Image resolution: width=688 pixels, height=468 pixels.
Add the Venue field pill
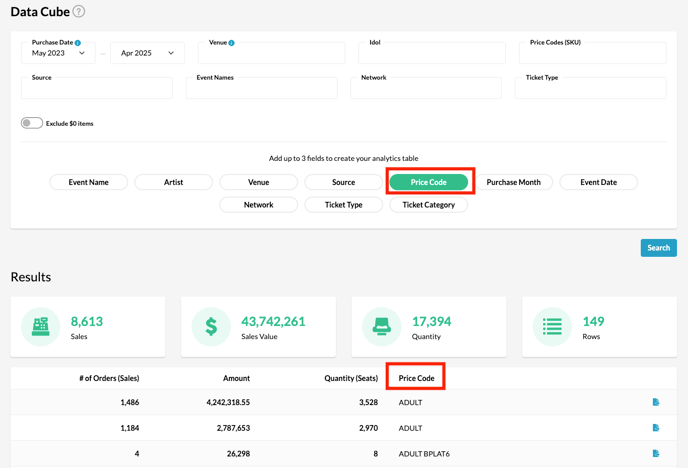click(x=258, y=182)
